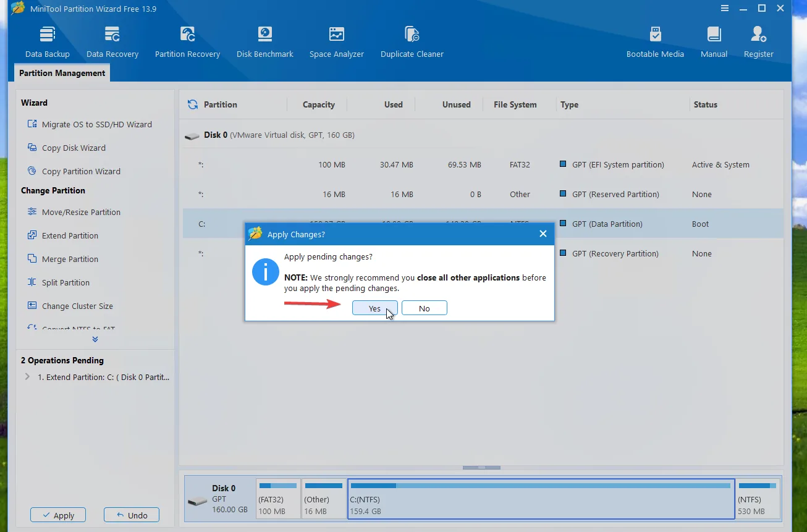
Task: Click the Status column header
Action: coord(706,104)
